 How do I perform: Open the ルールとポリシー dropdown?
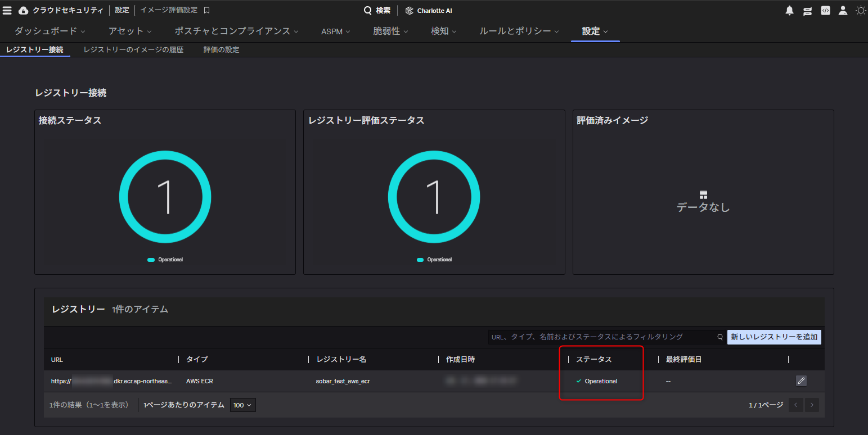tap(518, 31)
